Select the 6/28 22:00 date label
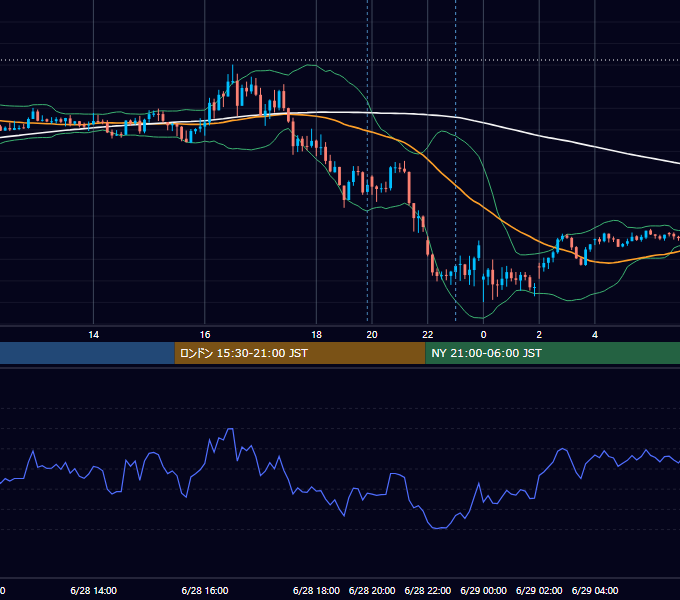The height and width of the screenshot is (600, 680). click(428, 590)
